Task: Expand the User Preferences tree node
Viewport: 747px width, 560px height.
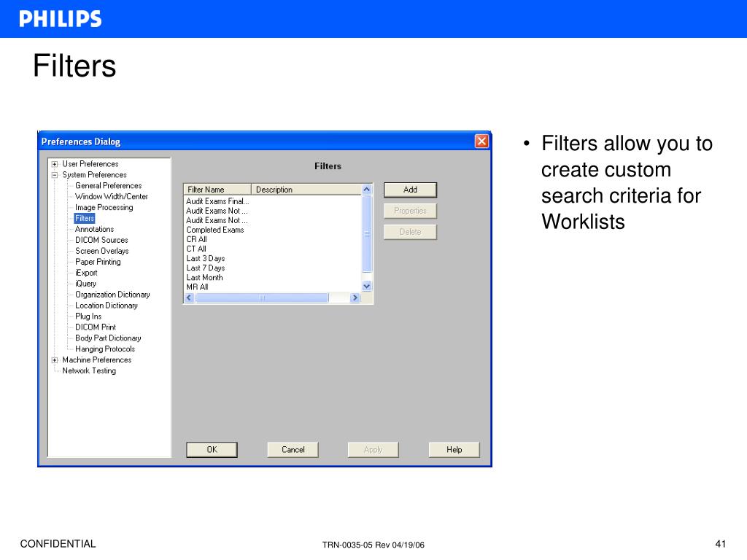Action: click(55, 164)
